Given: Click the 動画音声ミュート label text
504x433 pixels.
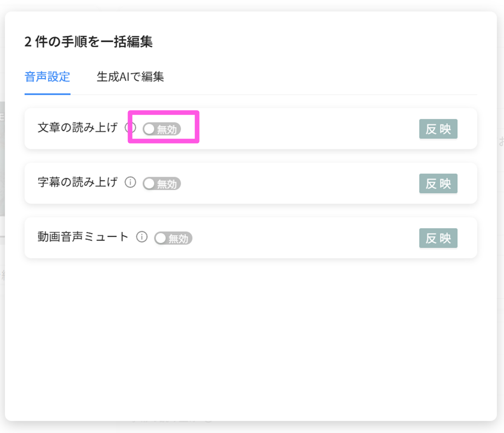Looking at the screenshot, I should pyautogui.click(x=83, y=237).
